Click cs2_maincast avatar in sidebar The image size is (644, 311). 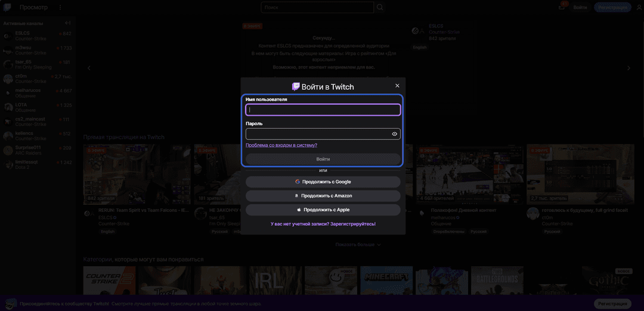pyautogui.click(x=7, y=122)
